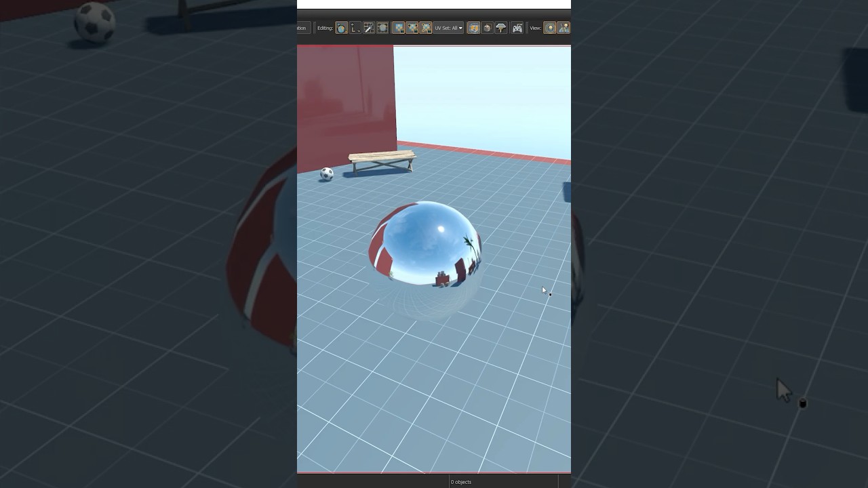Screen dimensions: 868x488
Task: Toggle the checkered UV icon with corner handles
Action: tap(426, 28)
